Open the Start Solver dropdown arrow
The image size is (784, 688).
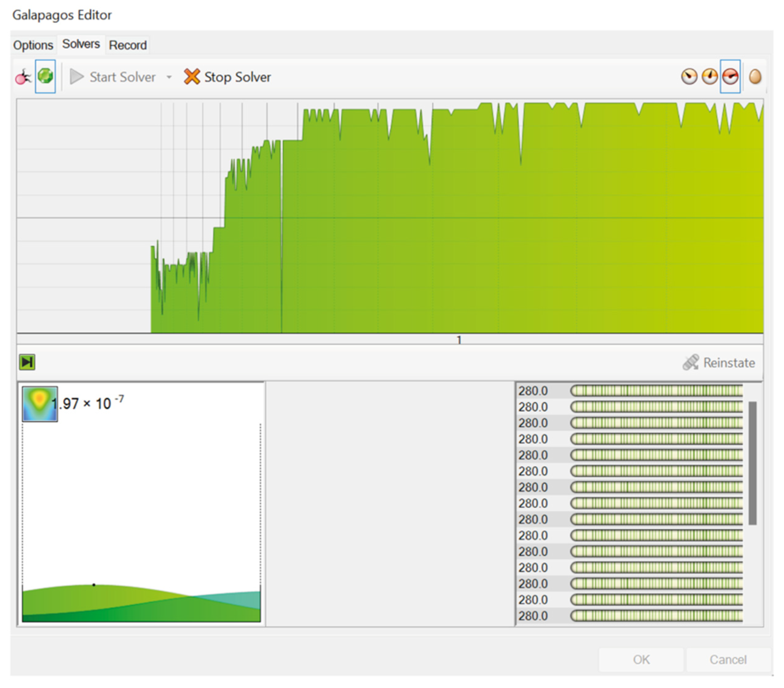coord(169,77)
